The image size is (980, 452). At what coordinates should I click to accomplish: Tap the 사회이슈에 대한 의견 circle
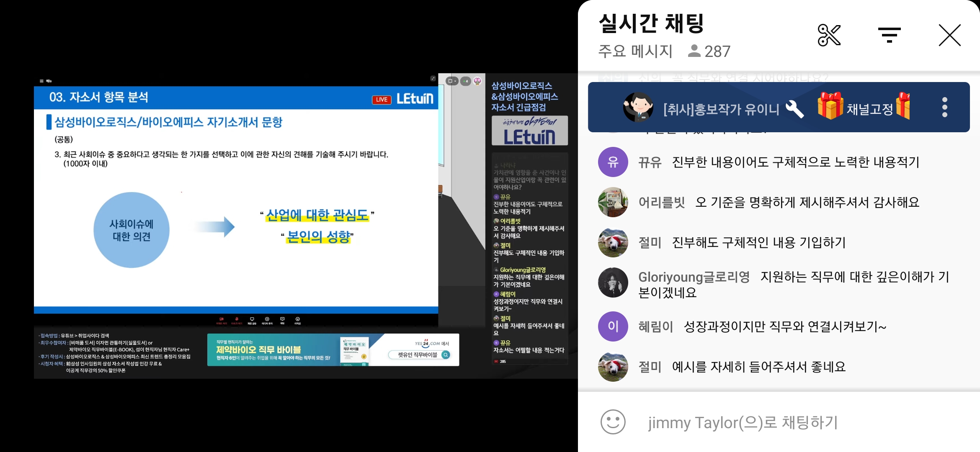tap(132, 230)
